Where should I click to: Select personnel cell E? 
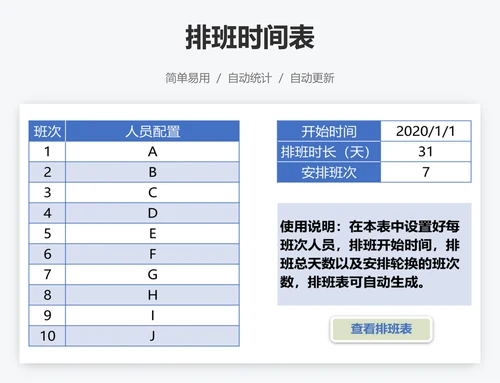coord(152,234)
